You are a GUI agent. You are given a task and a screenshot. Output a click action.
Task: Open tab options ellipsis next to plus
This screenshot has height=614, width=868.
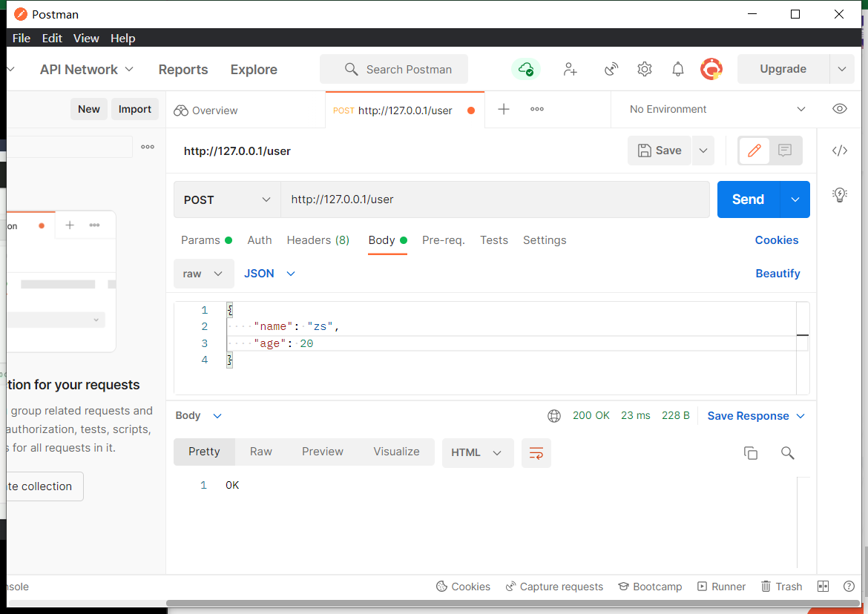coord(536,109)
